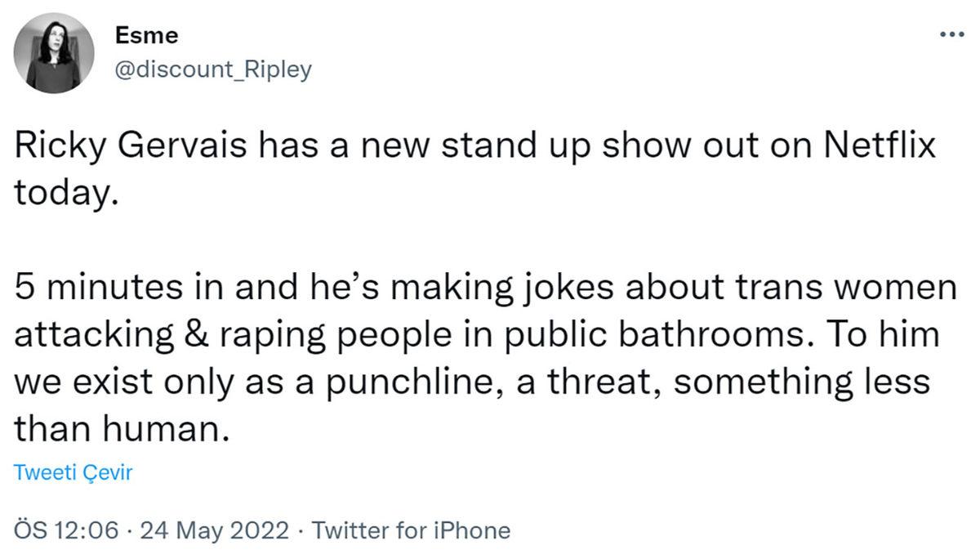Click Esme's profile avatar photo

pyautogui.click(x=53, y=52)
